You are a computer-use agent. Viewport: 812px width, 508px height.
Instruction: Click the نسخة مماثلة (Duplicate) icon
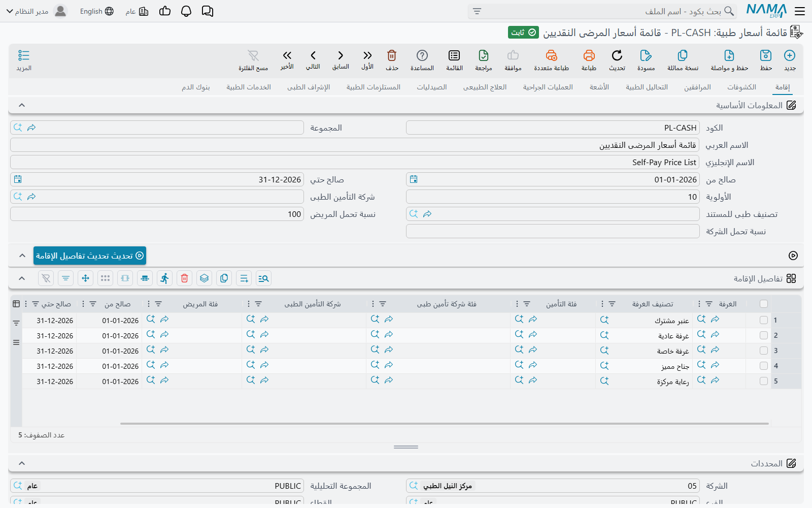(683, 55)
